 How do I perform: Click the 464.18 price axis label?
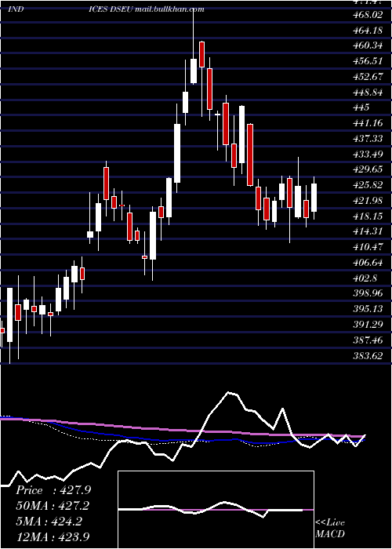coord(368,31)
